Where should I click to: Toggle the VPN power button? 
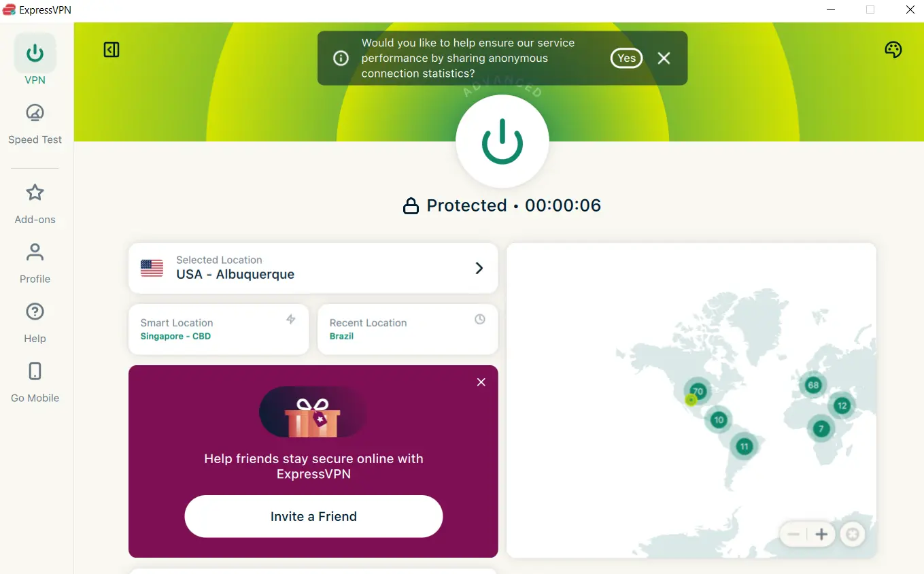[x=502, y=141]
